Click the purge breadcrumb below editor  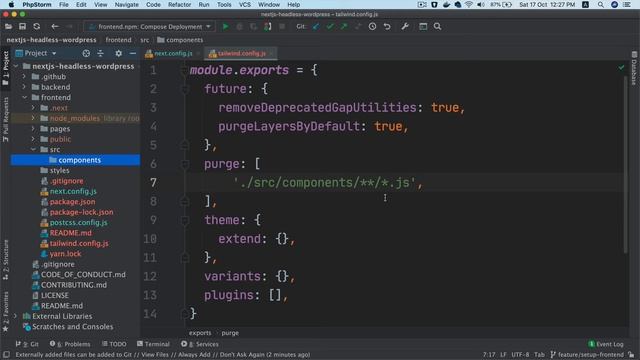(x=230, y=333)
